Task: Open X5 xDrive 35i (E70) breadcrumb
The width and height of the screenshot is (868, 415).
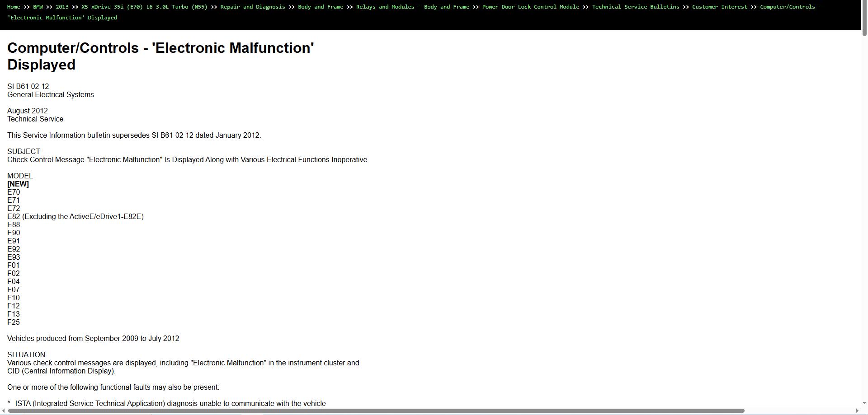Action: (x=144, y=7)
